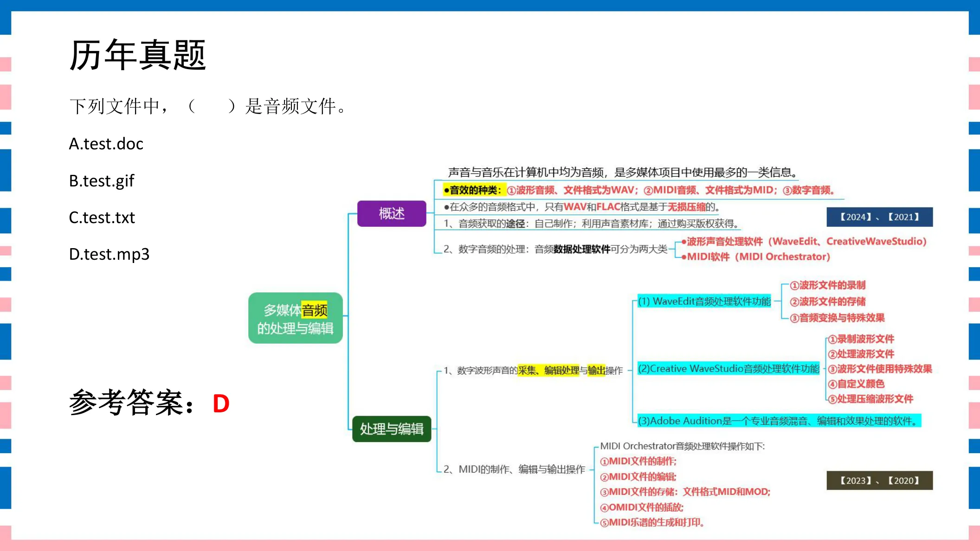Screen dimensions: 980x551
Task: Click ③波形文件使用特殊效果 item
Action: pyautogui.click(x=880, y=369)
